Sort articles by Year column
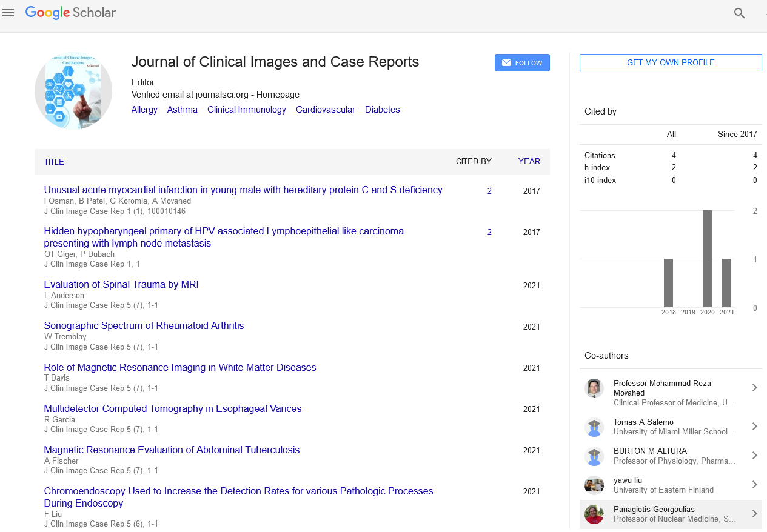 point(529,161)
